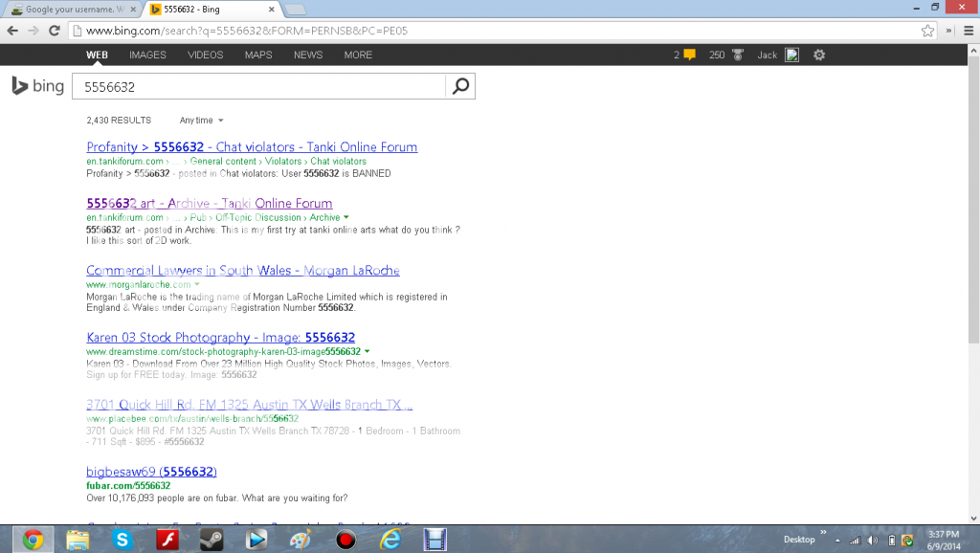Click the Bing logo
Viewport: 980px width, 553px height.
[37, 87]
